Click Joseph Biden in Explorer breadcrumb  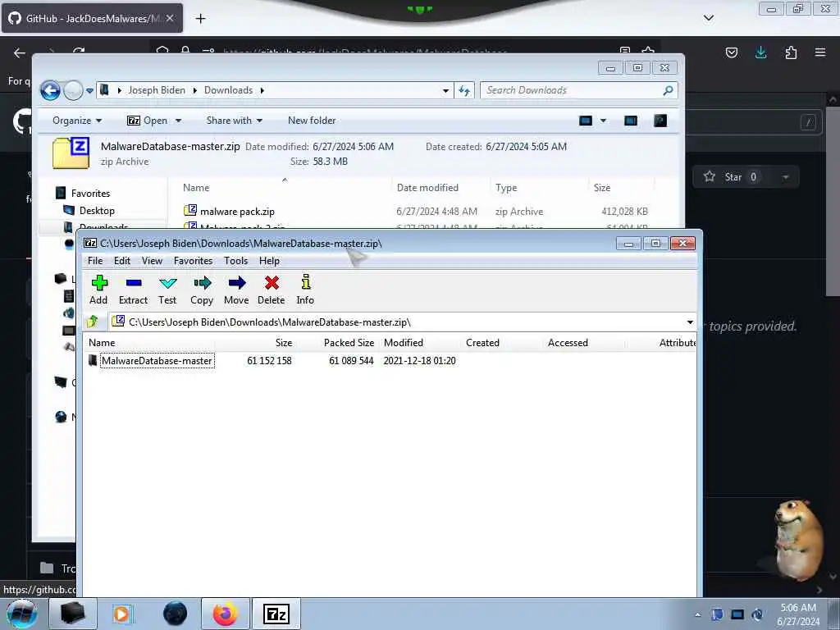[x=157, y=90]
